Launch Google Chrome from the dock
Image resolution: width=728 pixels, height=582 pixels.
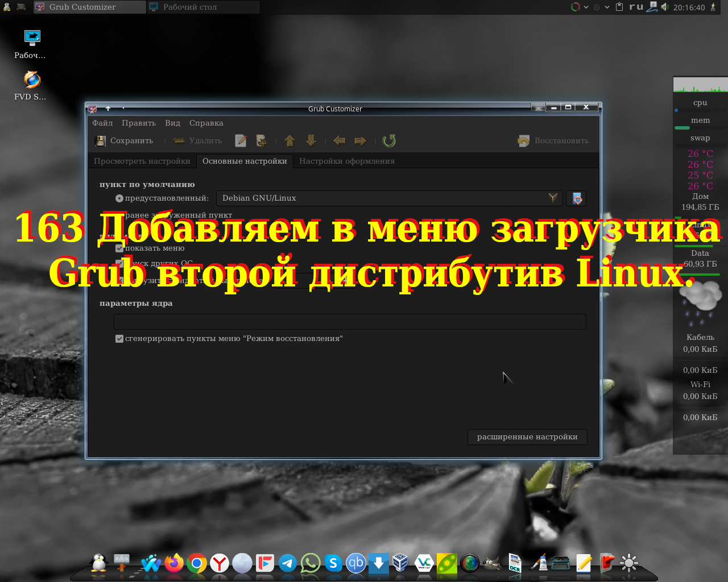[197, 563]
